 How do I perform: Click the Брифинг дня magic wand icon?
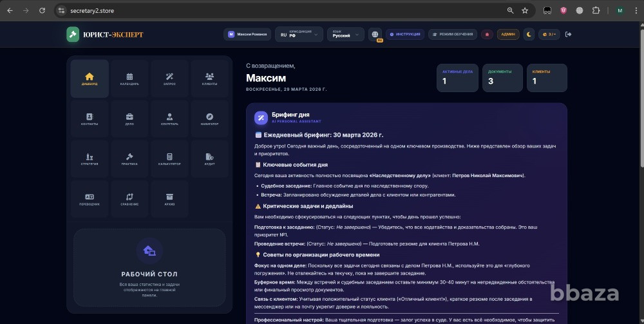pyautogui.click(x=261, y=118)
